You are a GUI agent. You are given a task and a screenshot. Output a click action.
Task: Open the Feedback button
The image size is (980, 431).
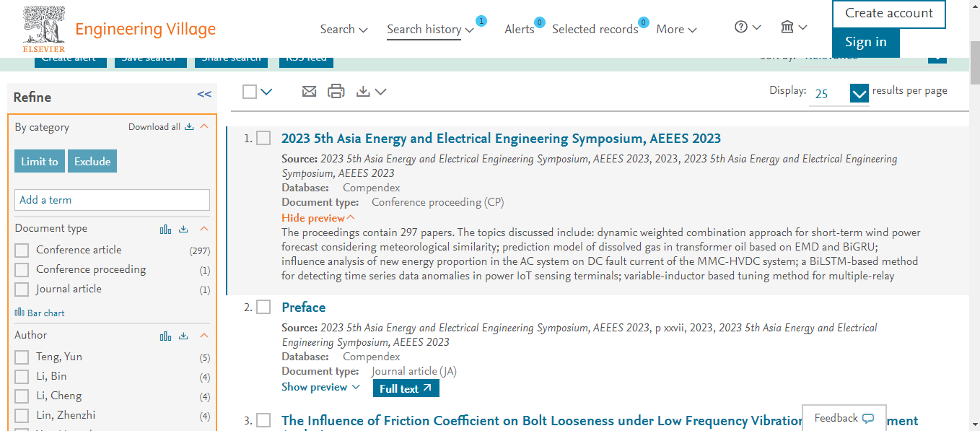844,419
